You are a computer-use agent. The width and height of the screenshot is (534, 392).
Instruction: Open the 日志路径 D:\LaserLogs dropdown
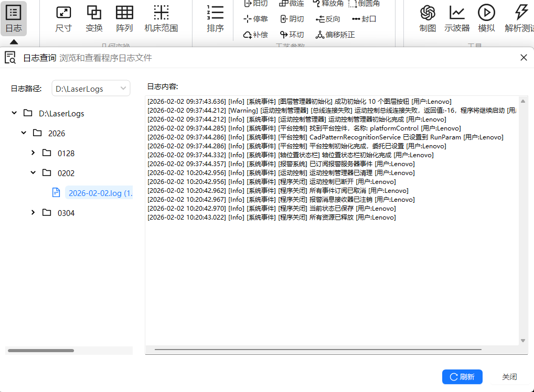[x=91, y=89]
